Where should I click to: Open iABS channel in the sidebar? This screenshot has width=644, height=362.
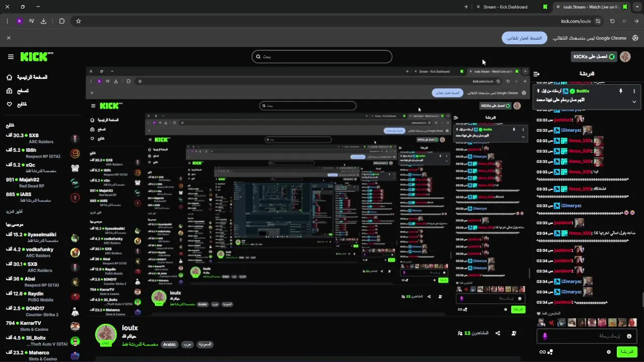tap(43, 197)
